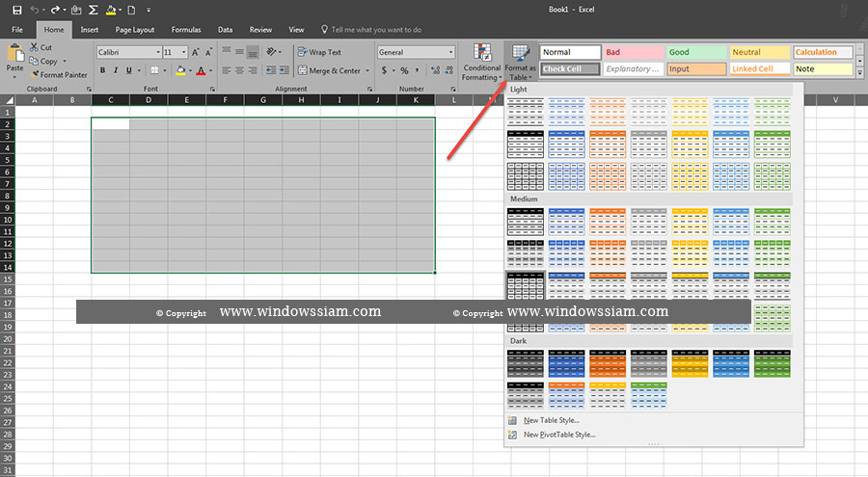Switch to the Insert tab
Viewport: 868px width, 477px height.
tap(89, 30)
